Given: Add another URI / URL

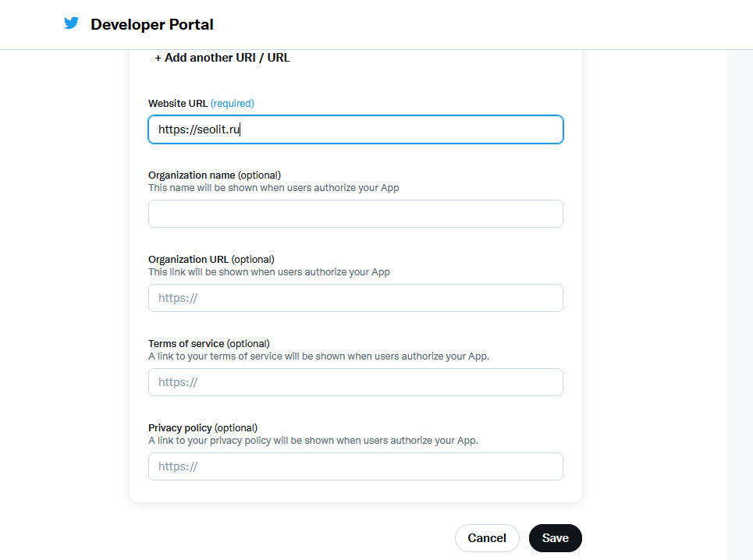Looking at the screenshot, I should [x=222, y=58].
